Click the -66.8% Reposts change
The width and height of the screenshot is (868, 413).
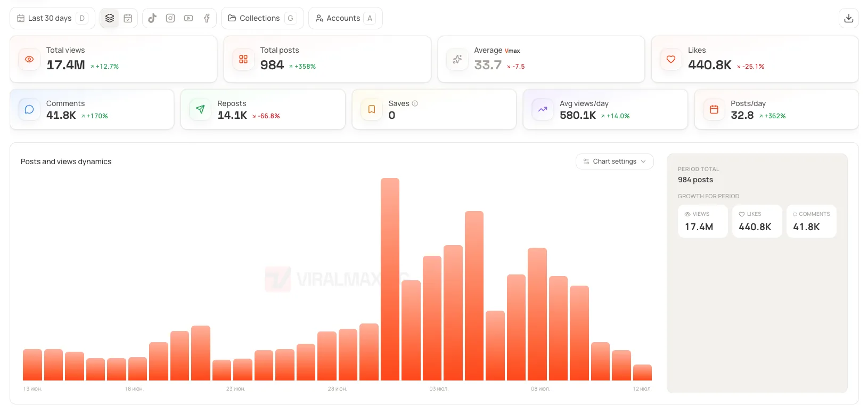tap(266, 116)
